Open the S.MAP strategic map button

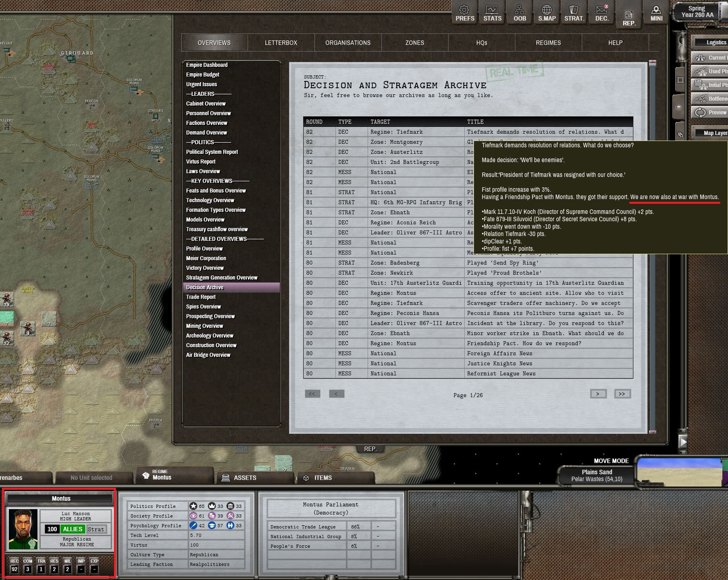click(x=547, y=13)
